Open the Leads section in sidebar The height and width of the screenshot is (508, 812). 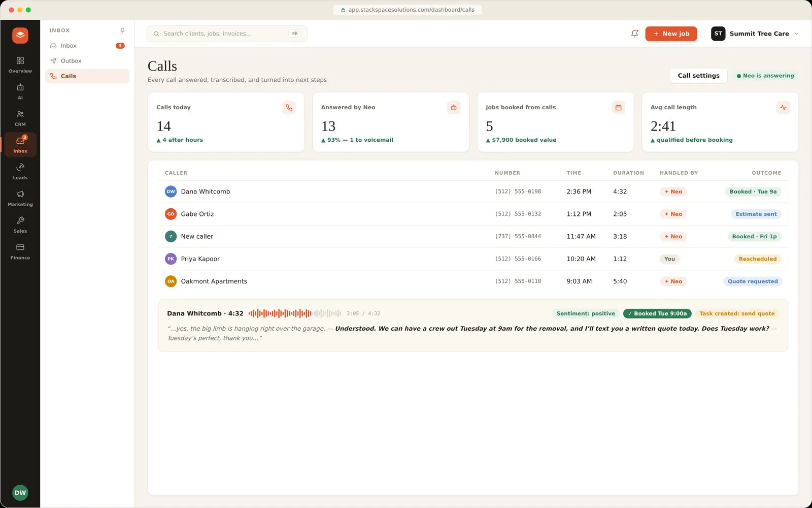[x=20, y=172]
